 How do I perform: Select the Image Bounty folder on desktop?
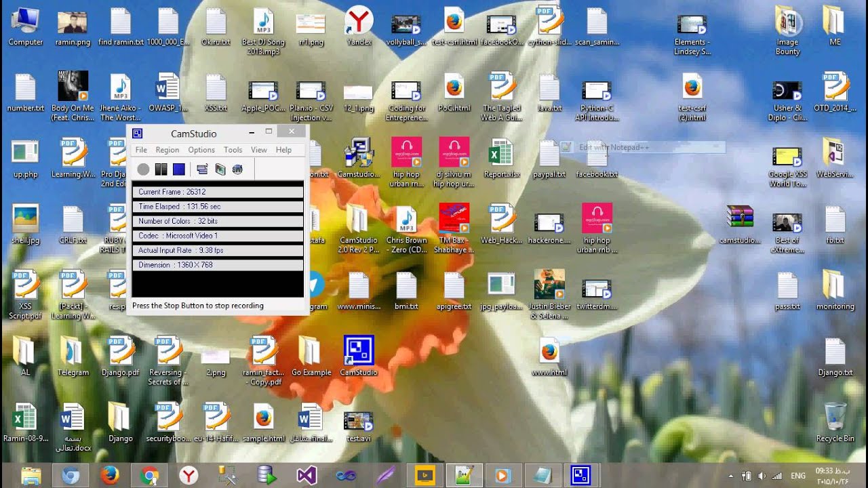[788, 31]
